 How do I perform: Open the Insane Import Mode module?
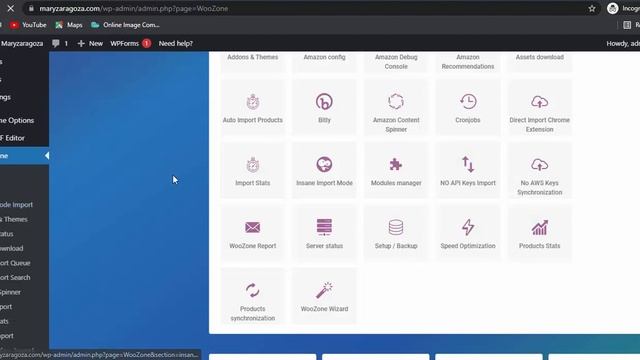point(324,170)
